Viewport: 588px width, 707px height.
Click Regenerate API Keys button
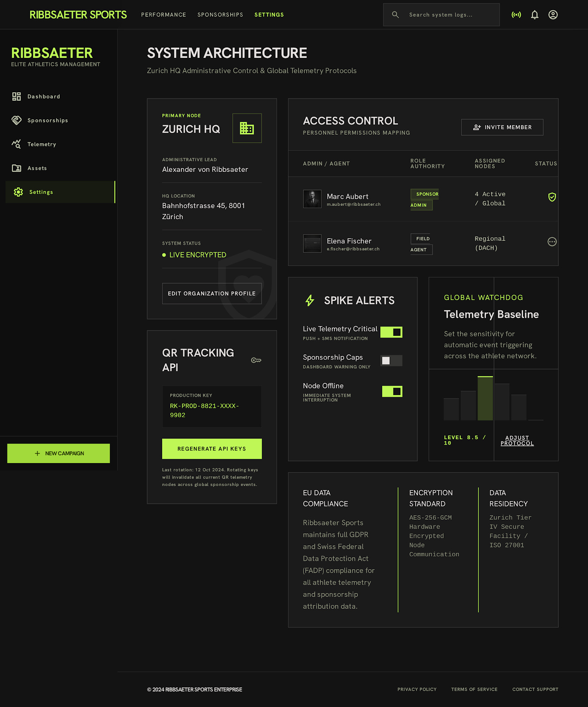tap(212, 449)
